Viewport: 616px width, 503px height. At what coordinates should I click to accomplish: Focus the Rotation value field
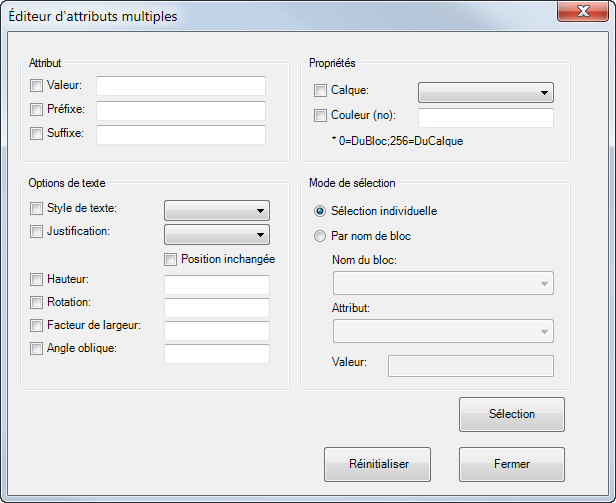(217, 308)
